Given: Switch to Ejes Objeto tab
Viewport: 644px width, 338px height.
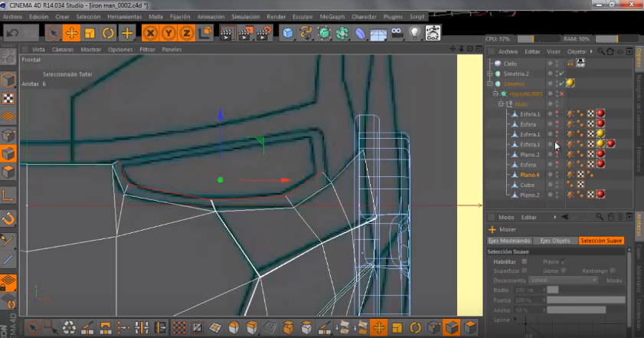Looking at the screenshot, I should tap(555, 241).
